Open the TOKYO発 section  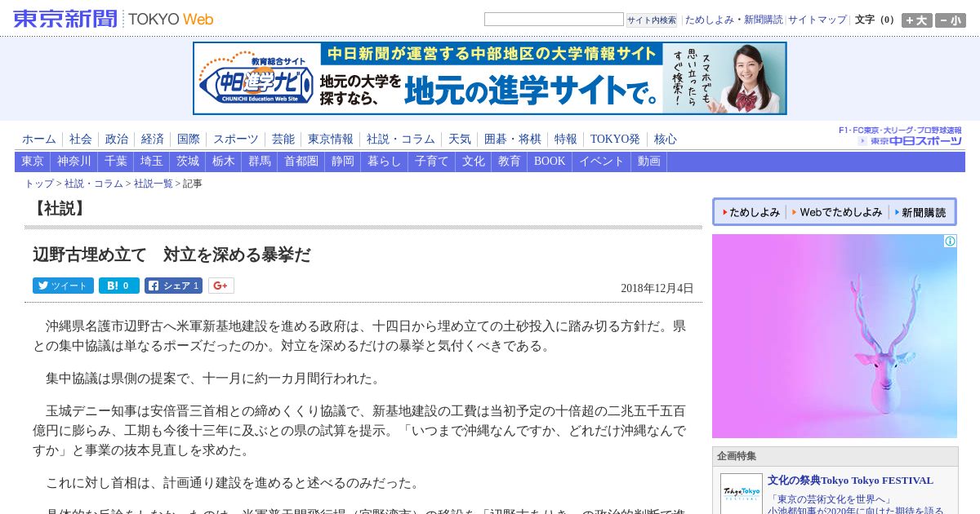[x=616, y=140]
